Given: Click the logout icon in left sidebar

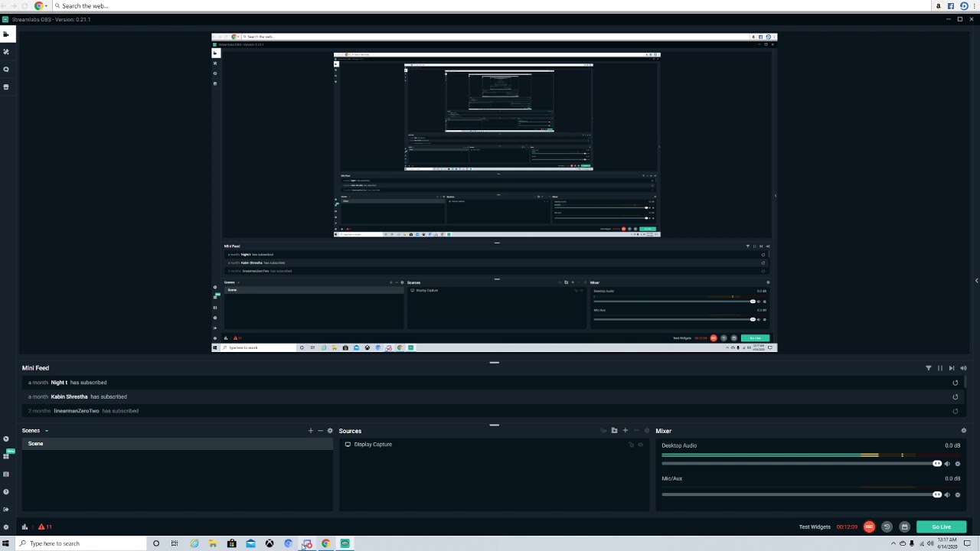Looking at the screenshot, I should click(x=6, y=509).
